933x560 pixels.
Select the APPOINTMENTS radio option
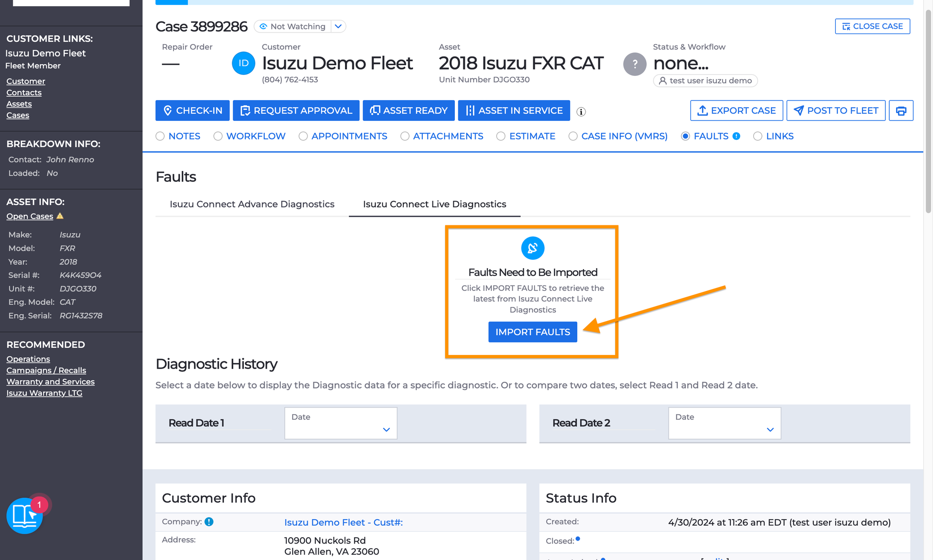303,136
